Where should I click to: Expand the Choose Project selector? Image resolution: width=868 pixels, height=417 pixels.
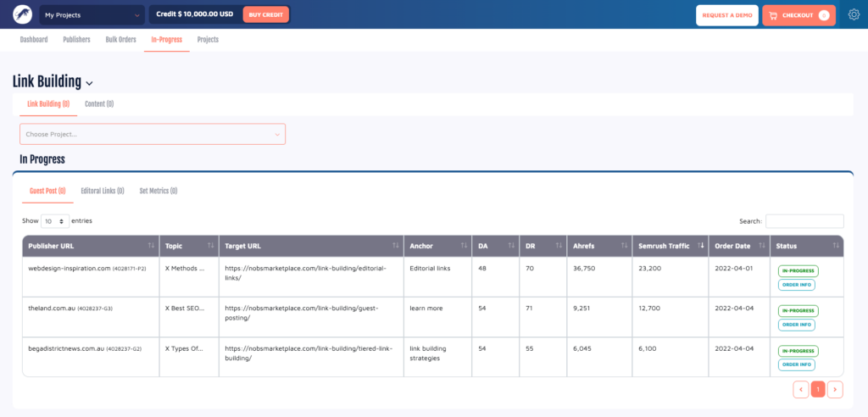coord(153,134)
